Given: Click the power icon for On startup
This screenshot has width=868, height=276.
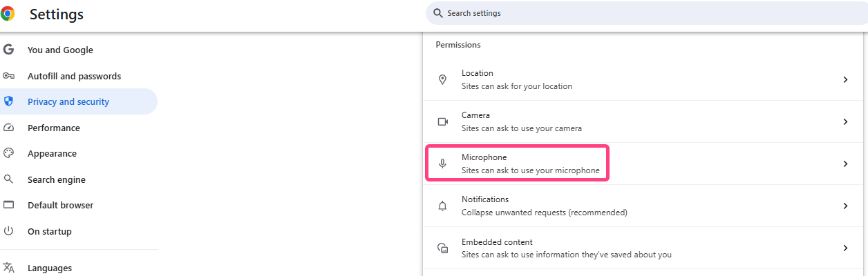Looking at the screenshot, I should point(9,231).
